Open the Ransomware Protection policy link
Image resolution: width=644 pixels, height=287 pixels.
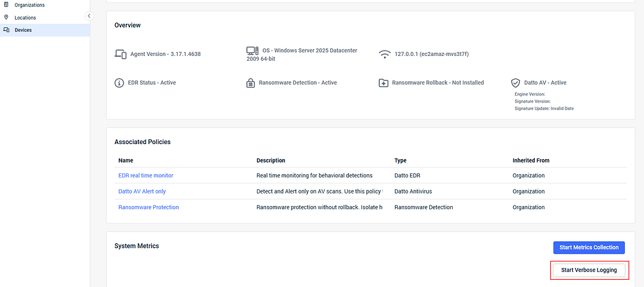(148, 207)
